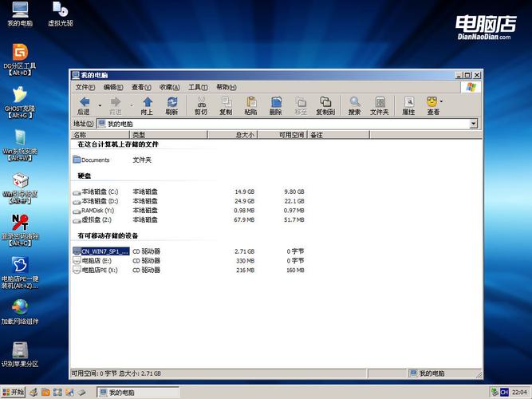This screenshot has height=399, width=532.
Task: Expand the address bar dropdown
Action: (x=474, y=124)
